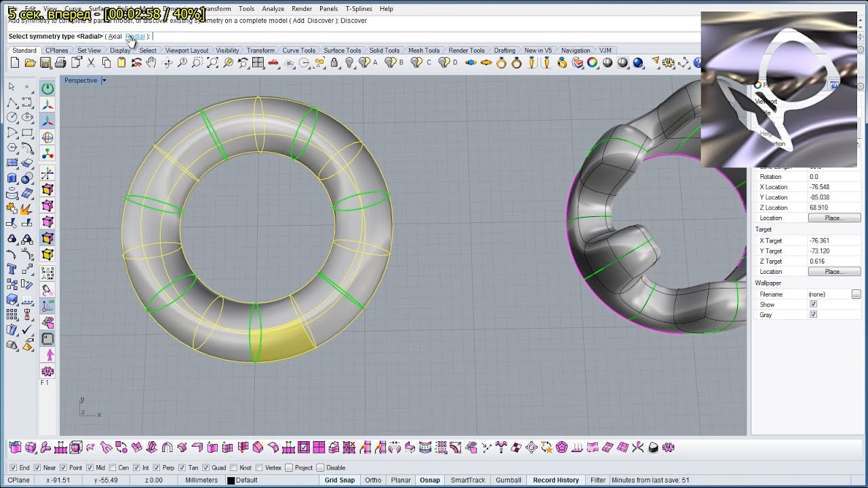Viewport: 868px width, 488px height.
Task: Toggle the wallpaper Gray checkbox
Action: (x=813, y=314)
